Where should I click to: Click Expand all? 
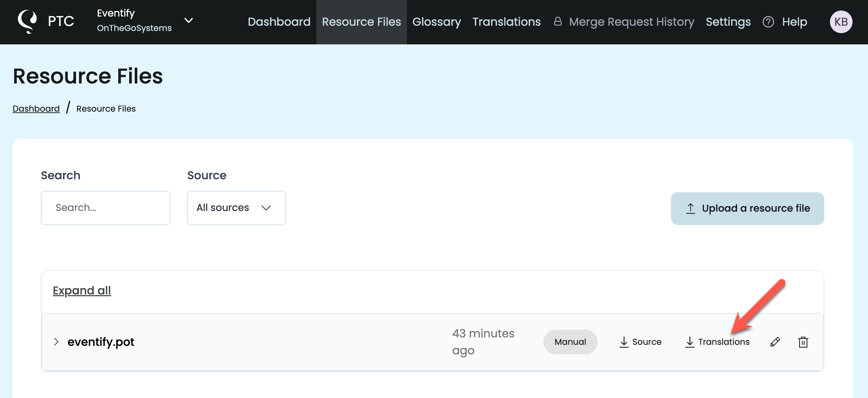pyautogui.click(x=82, y=290)
